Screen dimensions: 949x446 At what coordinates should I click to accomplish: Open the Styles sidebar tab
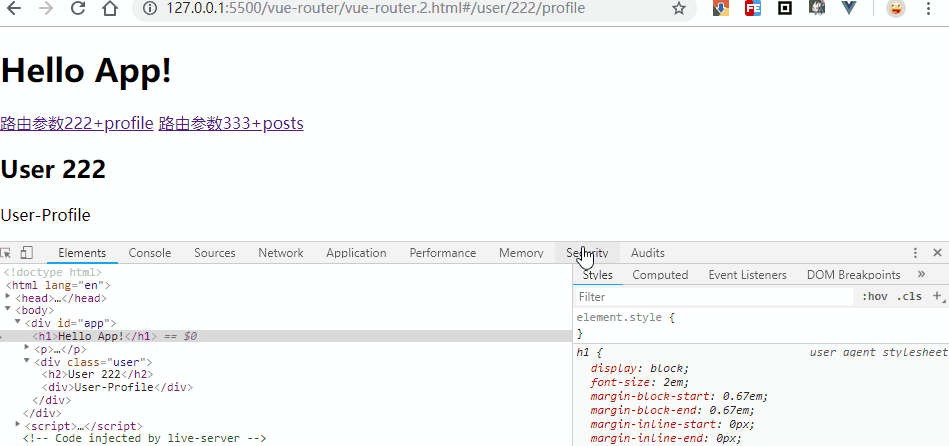[x=597, y=275]
